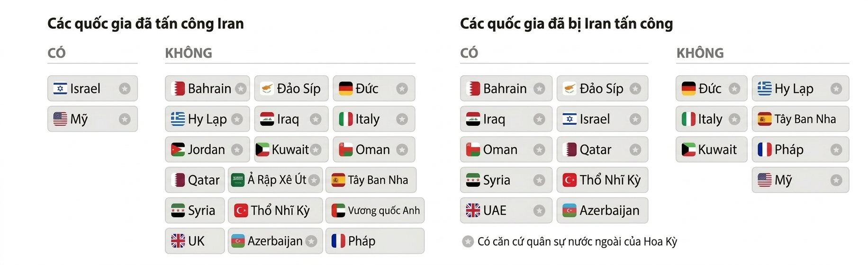This screenshot has width=868, height=265.
Task: Select the Tây Ban Nha chip on right
Action: pos(800,119)
